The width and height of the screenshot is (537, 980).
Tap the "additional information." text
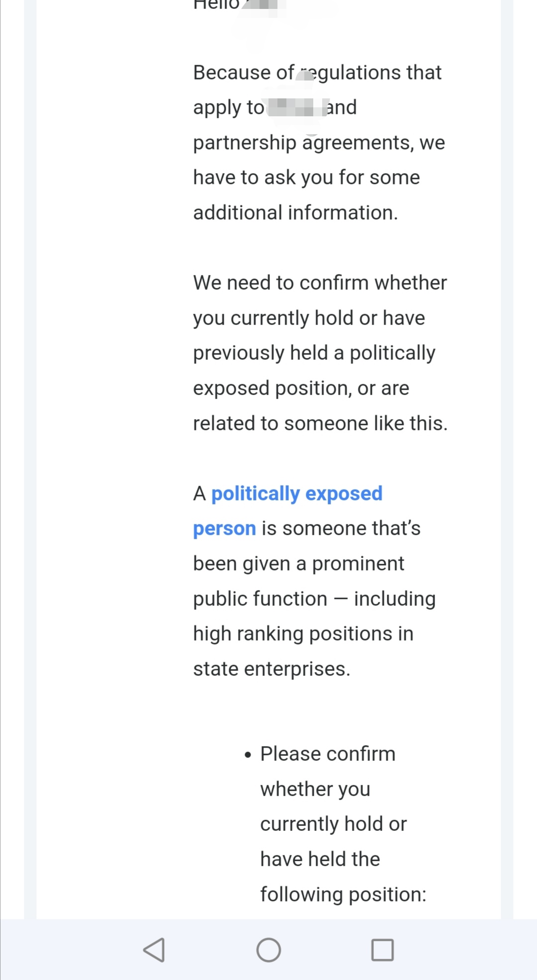click(295, 213)
